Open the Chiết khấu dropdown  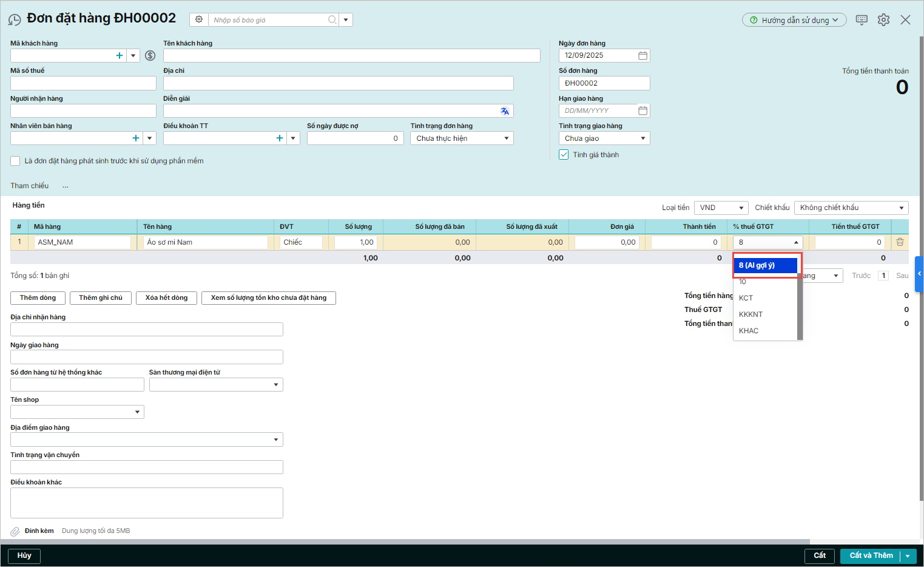coord(851,208)
